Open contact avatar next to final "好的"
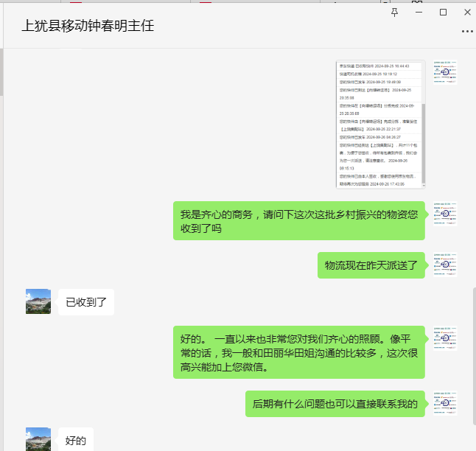The width and height of the screenshot is (476, 451). pyautogui.click(x=38, y=439)
